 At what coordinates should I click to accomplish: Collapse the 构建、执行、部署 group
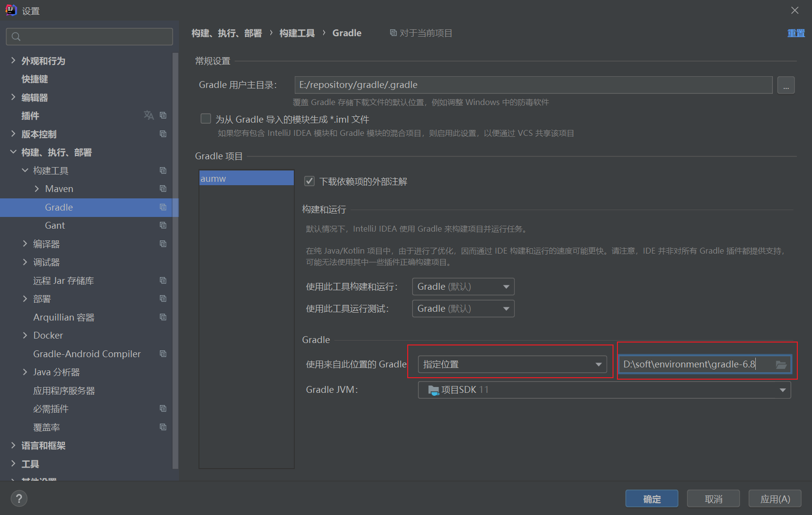pos(13,152)
